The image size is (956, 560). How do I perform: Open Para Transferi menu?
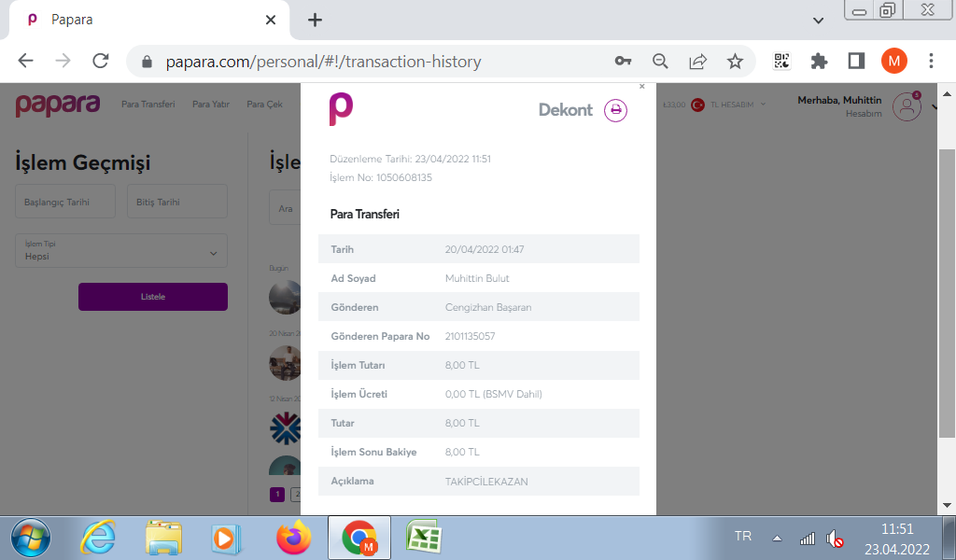point(148,105)
